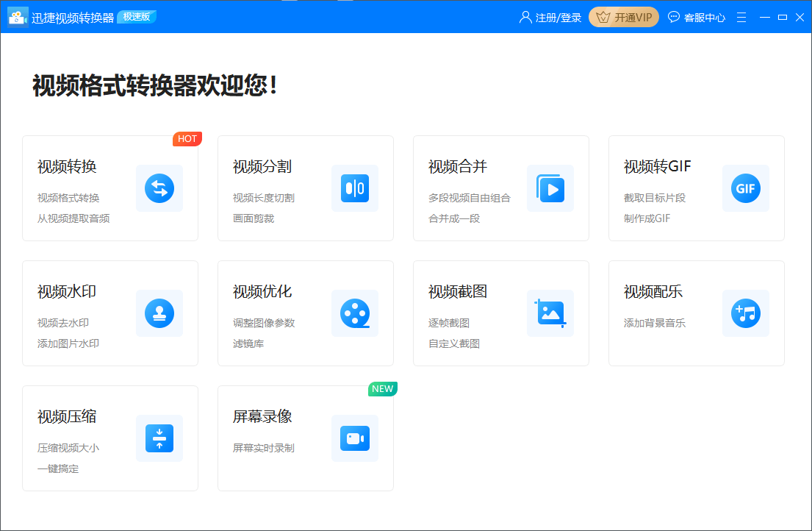Open the NEW-labeled screen recording card
Image resolution: width=812 pixels, height=531 pixels.
click(306, 438)
